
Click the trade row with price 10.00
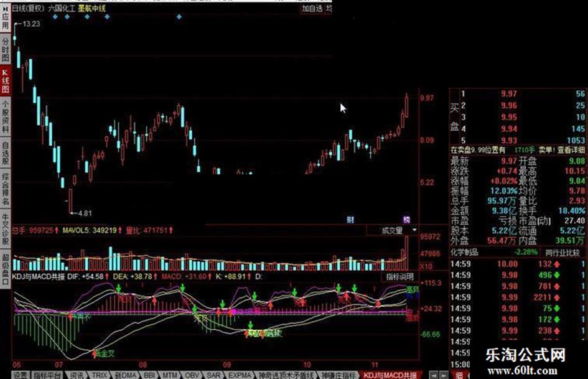tap(519, 264)
